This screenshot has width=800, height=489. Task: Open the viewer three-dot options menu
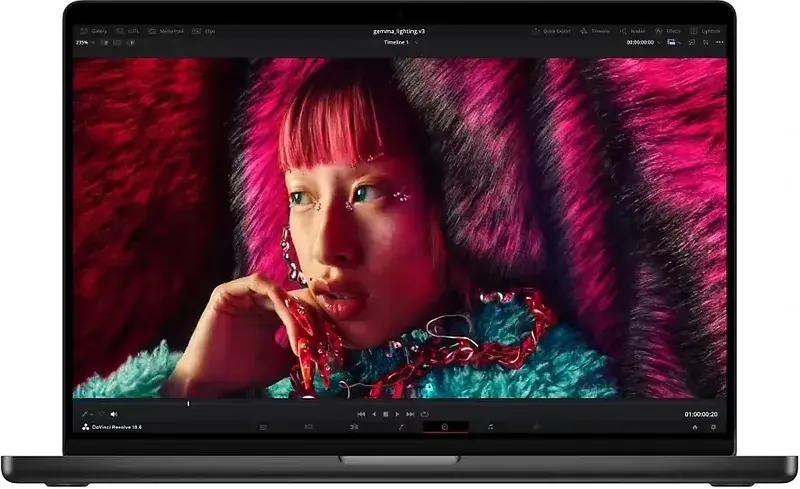coord(719,42)
